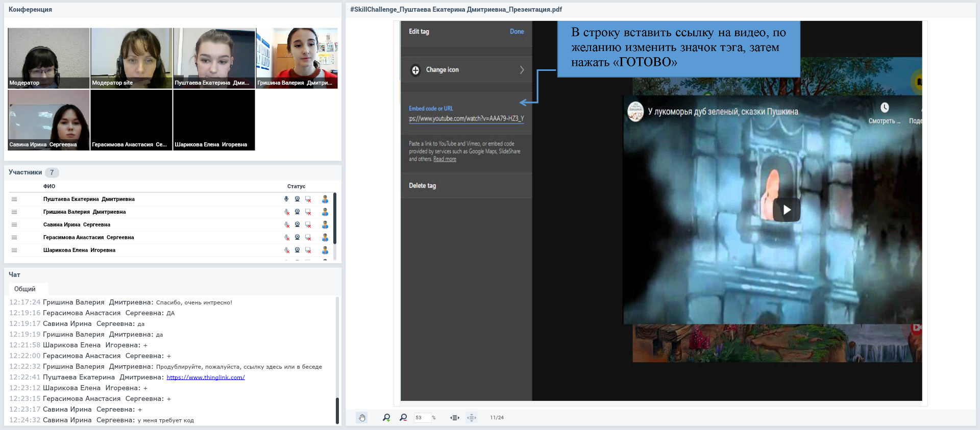Click role icon for Пуштаева Екатерина Дмитриевна
The height and width of the screenshot is (430, 980).
click(325, 199)
